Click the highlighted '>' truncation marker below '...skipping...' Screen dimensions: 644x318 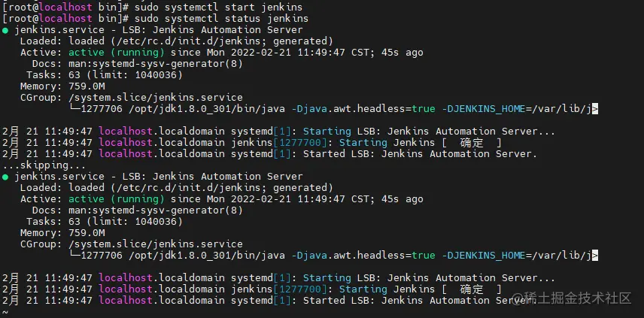[x=594, y=255]
